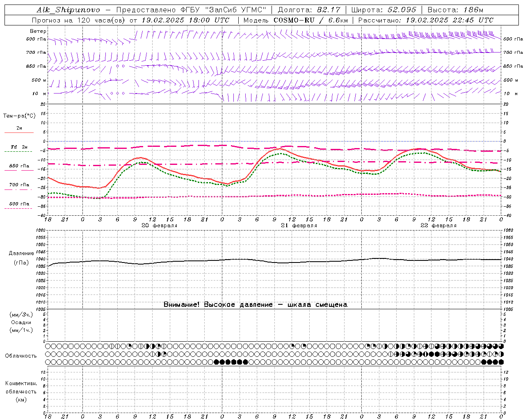Select the latitude value Широта: 52.095
Image resolution: width=525 pixels, height=420 pixels.
(x=384, y=10)
